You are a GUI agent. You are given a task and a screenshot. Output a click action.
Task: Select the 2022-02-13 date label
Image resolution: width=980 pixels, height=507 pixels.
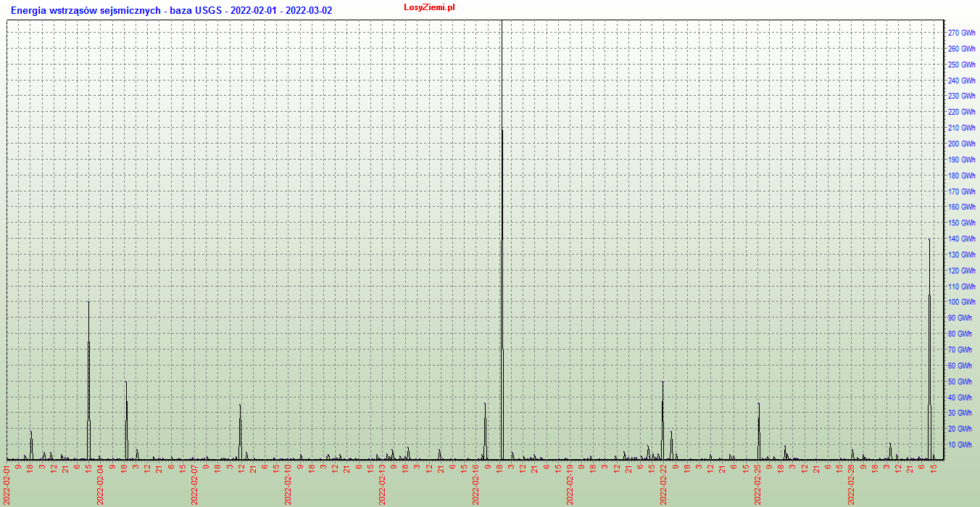(382, 485)
